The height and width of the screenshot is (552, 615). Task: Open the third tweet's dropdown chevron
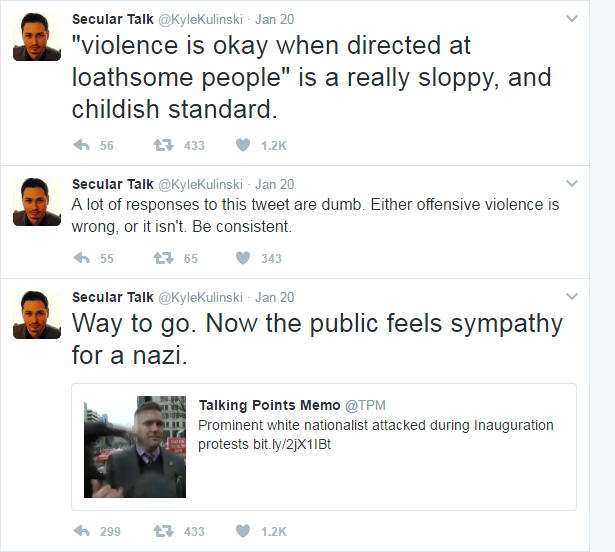572,296
